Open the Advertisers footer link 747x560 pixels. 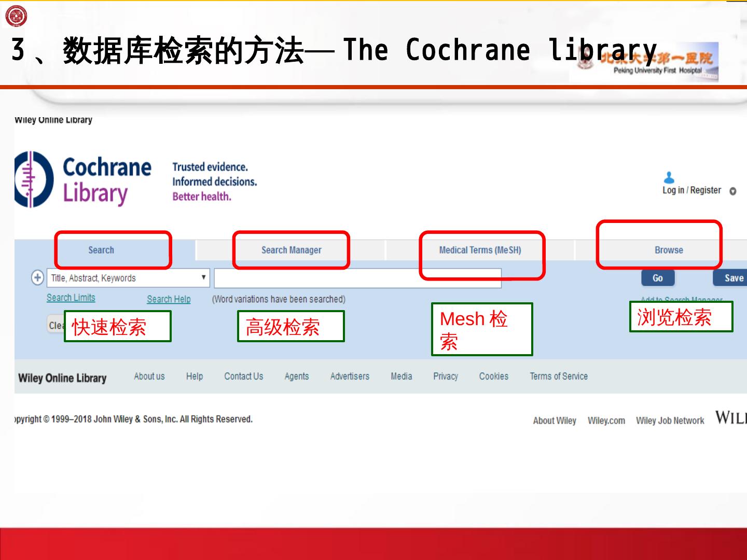350,376
